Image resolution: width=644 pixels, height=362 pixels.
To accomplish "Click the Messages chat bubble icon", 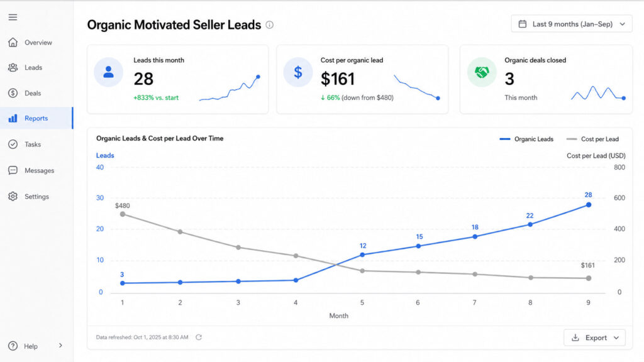I will click(13, 170).
